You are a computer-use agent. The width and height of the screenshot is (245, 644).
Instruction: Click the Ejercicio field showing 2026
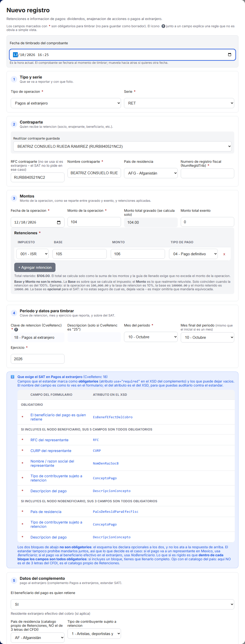[x=37, y=359]
